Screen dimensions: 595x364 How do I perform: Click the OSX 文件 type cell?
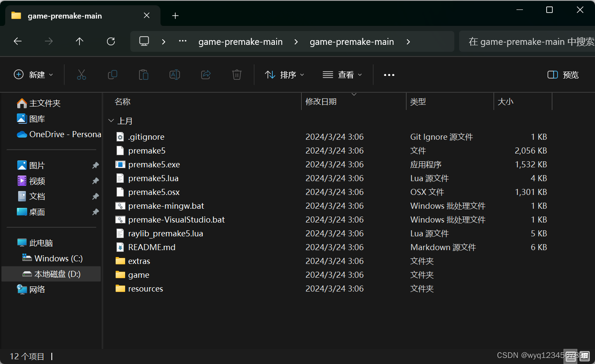427,192
